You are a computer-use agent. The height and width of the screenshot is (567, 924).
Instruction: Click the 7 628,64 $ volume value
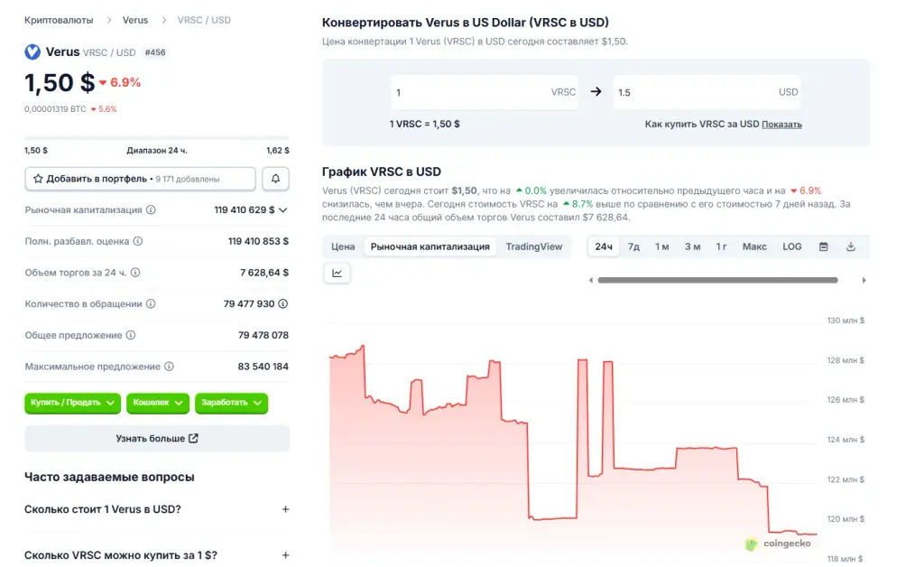264,273
